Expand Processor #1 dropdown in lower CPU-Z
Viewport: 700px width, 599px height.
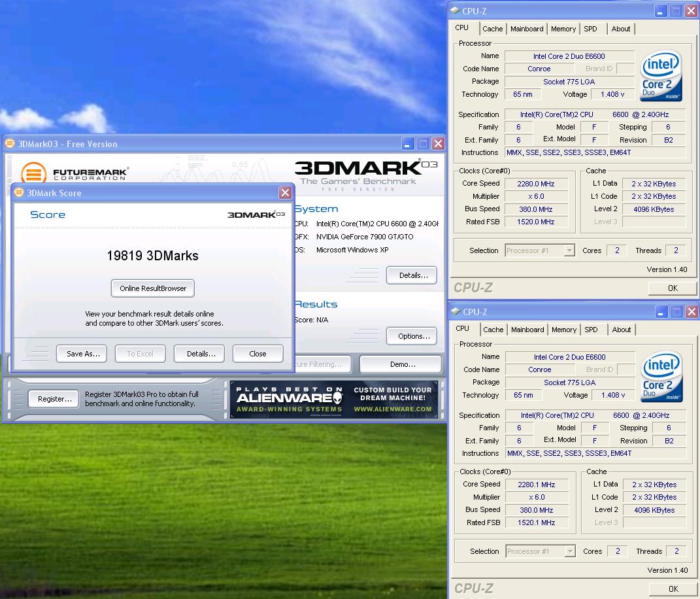click(x=570, y=551)
